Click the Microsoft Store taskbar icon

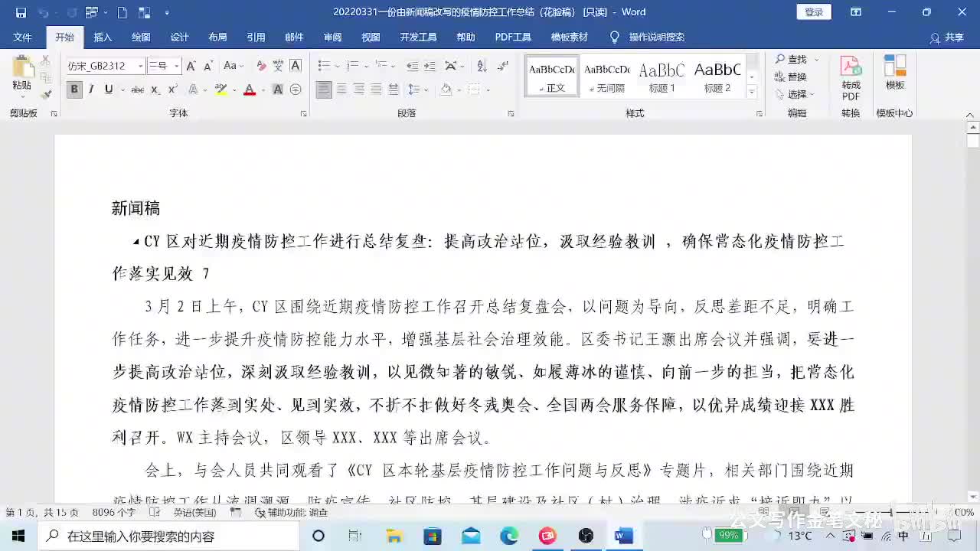(433, 536)
